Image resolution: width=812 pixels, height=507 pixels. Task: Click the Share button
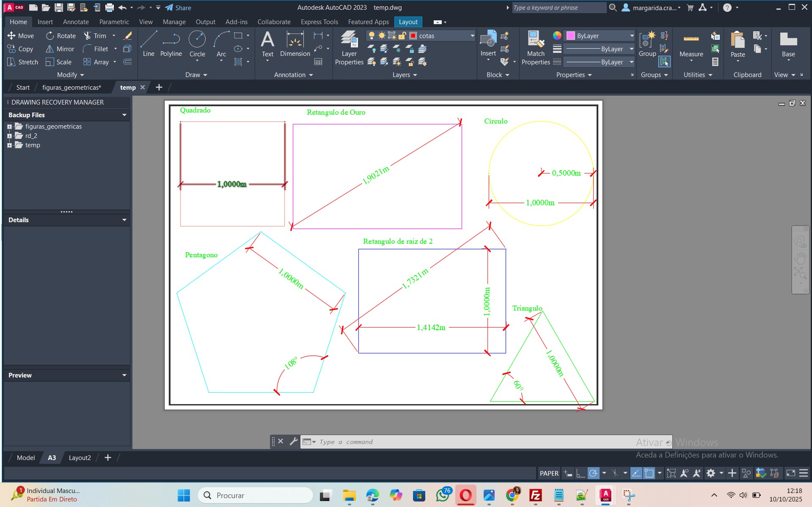pos(178,8)
